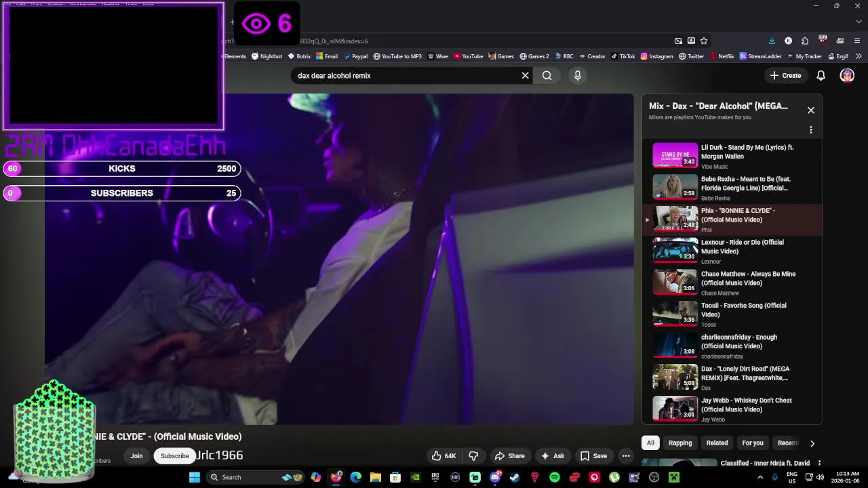This screenshot has width=868, height=488.
Task: Open the Ask AI button
Action: 553,456
